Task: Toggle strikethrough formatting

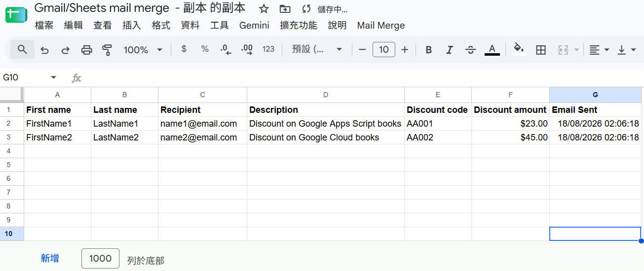Action: click(x=471, y=49)
